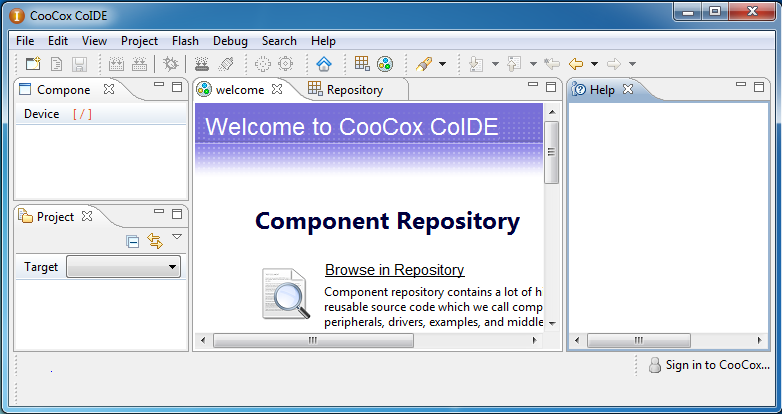This screenshot has height=414, width=782.
Task: Close the Components panel tab
Action: pyautogui.click(x=109, y=89)
